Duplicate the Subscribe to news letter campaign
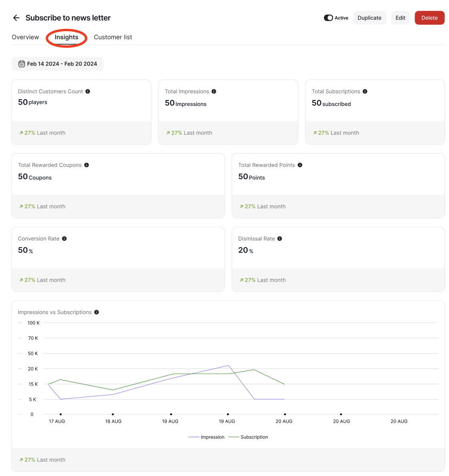Viewport: 449px width, 476px height. point(369,18)
